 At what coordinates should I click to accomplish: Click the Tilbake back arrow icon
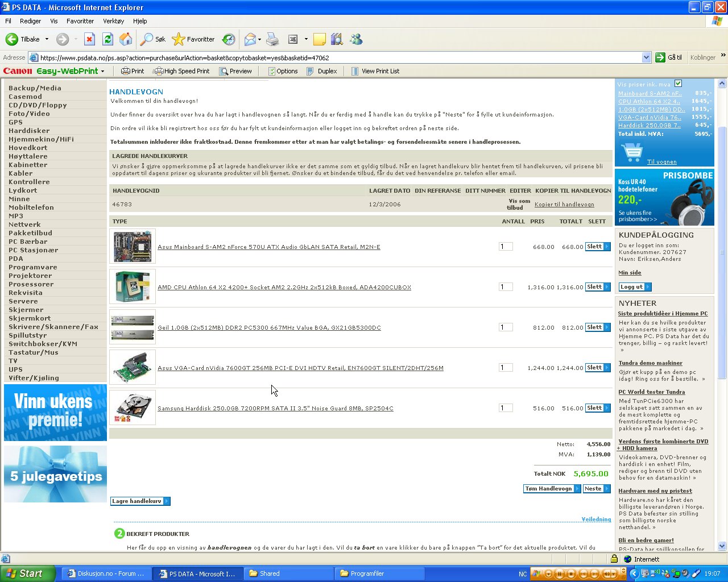click(11, 39)
